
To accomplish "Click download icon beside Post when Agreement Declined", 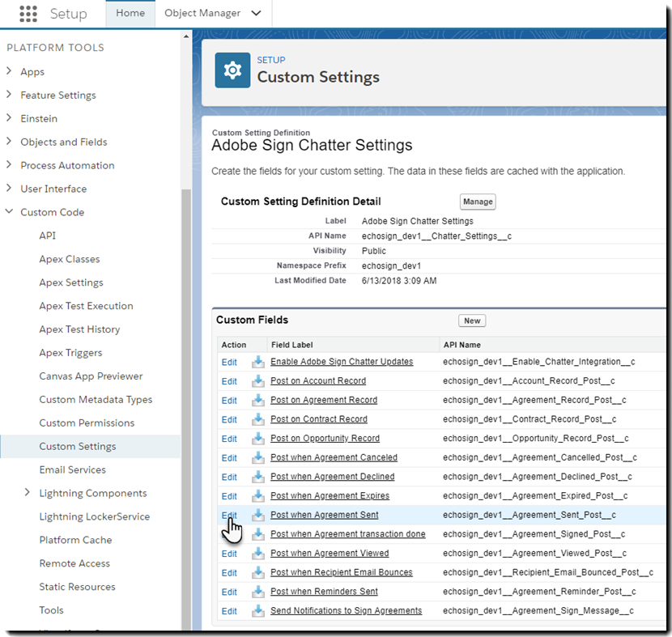I will tap(258, 477).
